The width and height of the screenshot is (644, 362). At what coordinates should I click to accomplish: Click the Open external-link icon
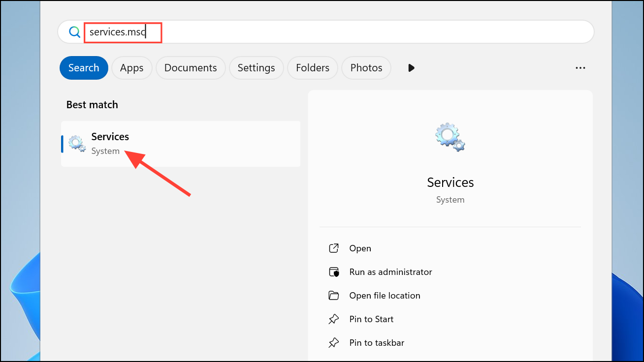334,248
